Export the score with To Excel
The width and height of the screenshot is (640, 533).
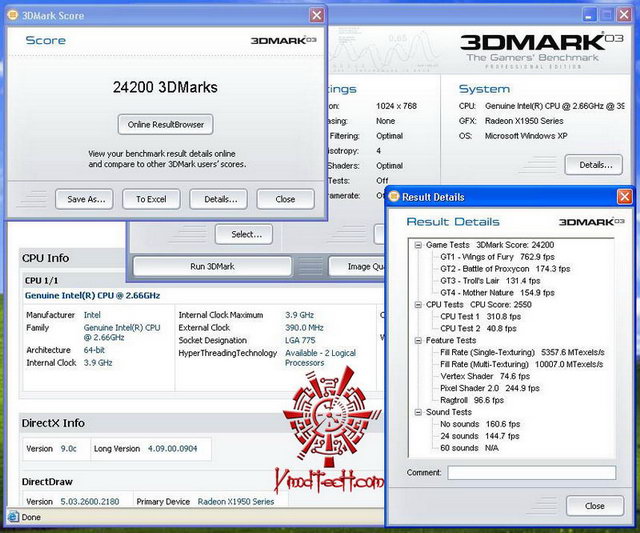tap(151, 199)
